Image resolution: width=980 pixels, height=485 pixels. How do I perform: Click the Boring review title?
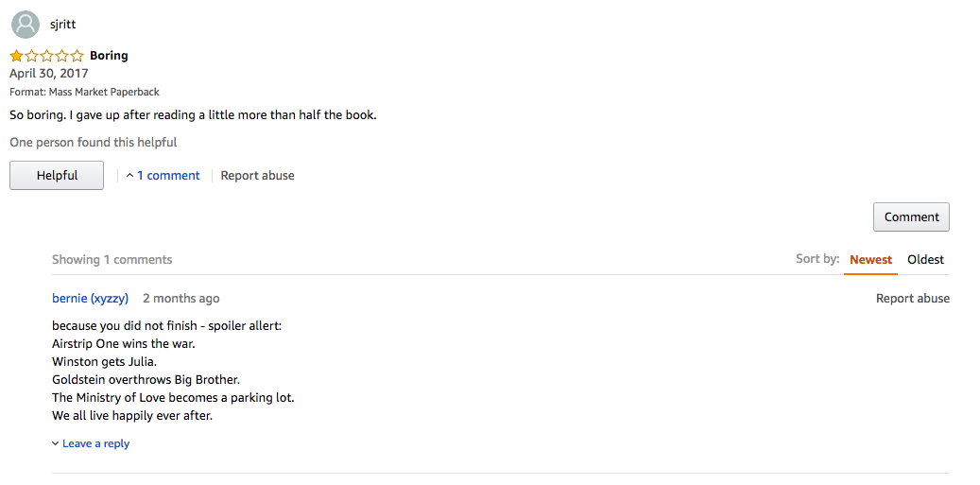point(109,56)
